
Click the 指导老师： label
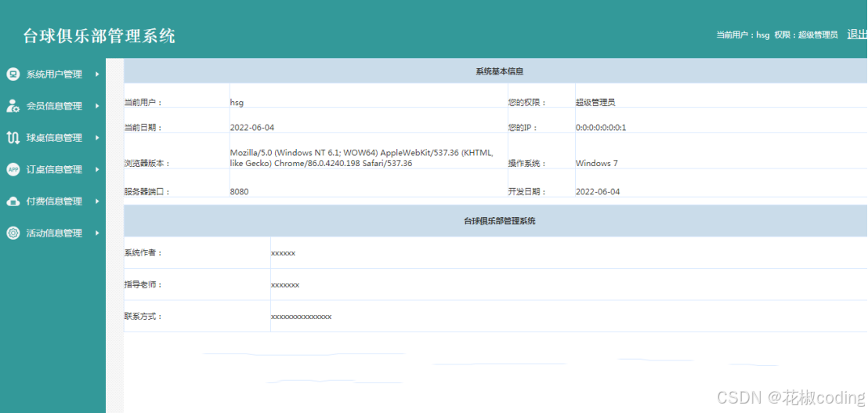[143, 284]
